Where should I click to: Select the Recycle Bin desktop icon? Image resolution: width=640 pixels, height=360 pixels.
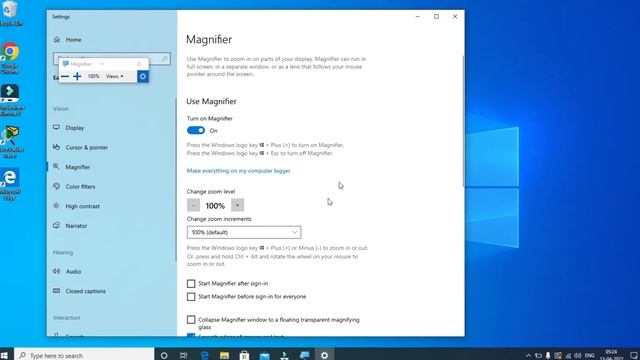click(10, 14)
